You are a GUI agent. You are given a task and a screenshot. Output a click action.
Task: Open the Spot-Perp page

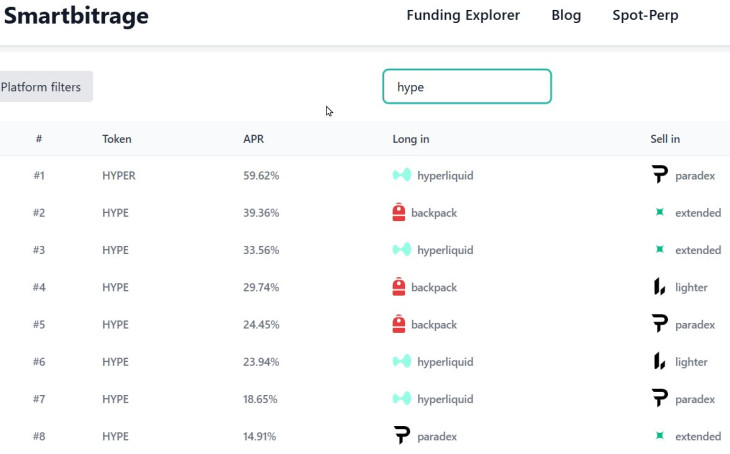[645, 15]
